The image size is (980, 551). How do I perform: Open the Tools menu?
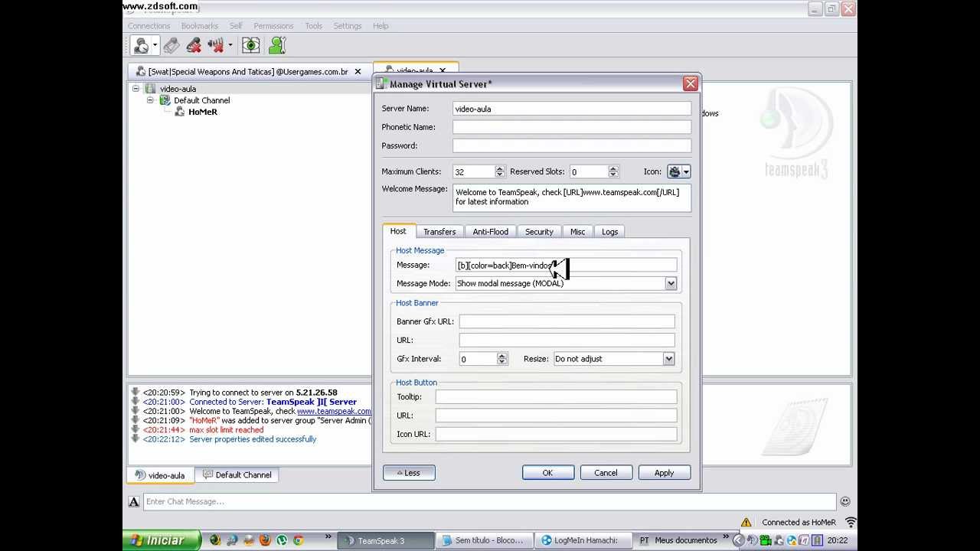point(314,26)
